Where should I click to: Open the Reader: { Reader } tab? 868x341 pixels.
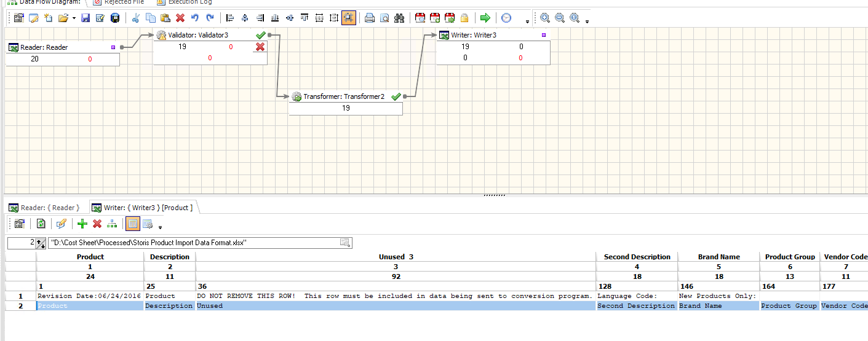click(x=45, y=208)
